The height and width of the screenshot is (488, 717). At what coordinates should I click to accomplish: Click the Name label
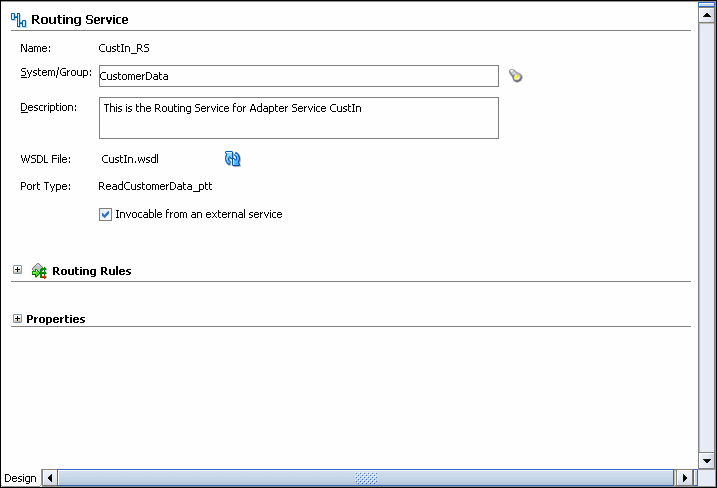(35, 48)
